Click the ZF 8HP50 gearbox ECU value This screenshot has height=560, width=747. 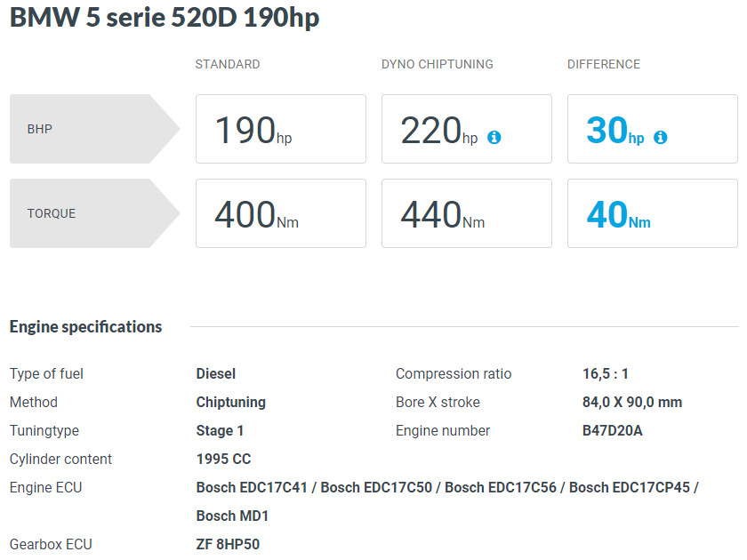pyautogui.click(x=229, y=544)
